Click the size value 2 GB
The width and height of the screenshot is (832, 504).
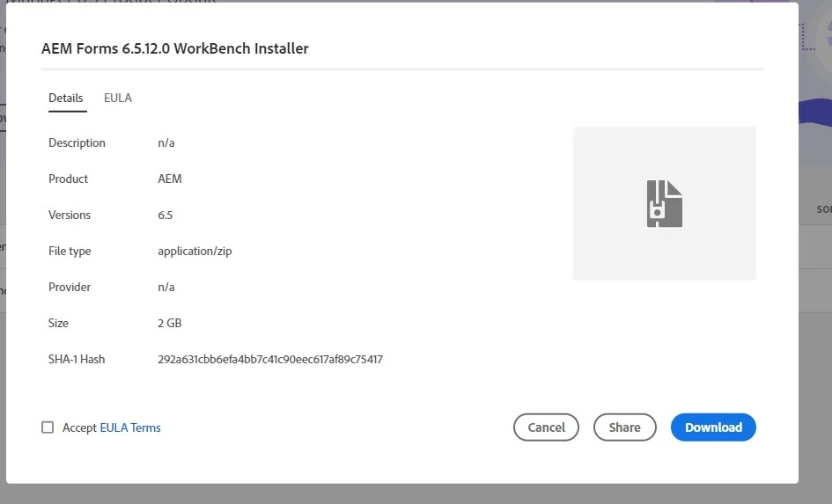point(170,324)
